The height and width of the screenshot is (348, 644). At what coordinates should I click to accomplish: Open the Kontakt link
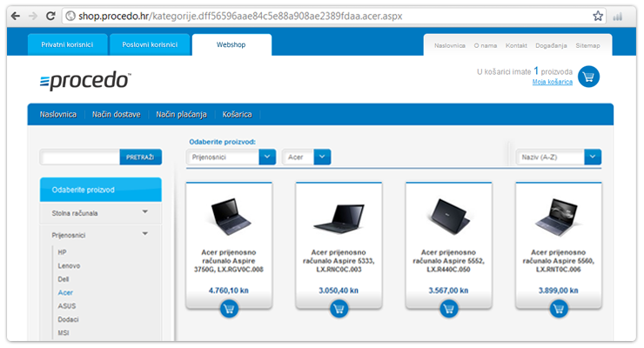click(516, 45)
